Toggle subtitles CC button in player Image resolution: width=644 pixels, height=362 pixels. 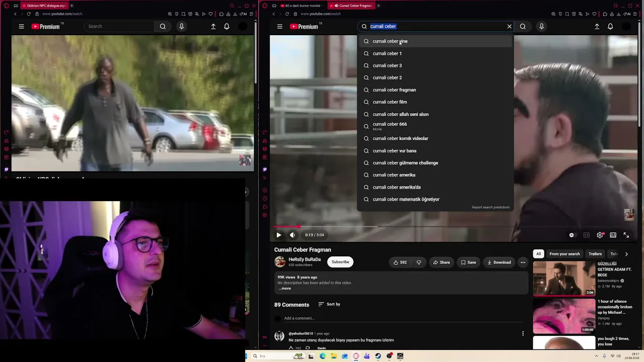[586, 235]
